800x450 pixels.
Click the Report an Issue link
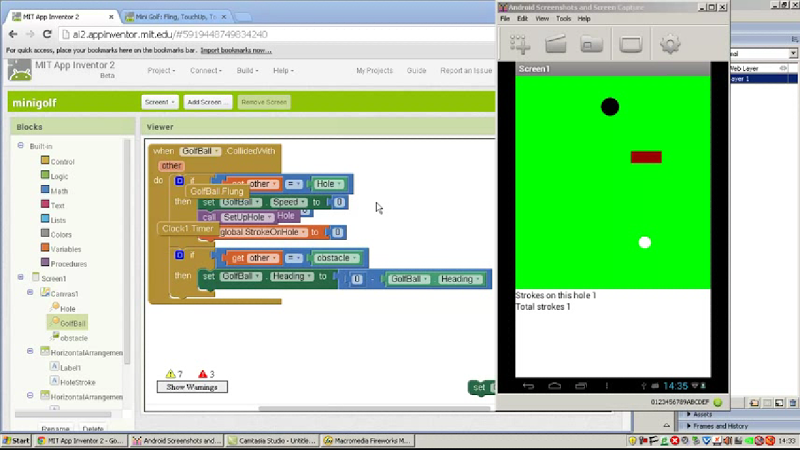coord(466,70)
